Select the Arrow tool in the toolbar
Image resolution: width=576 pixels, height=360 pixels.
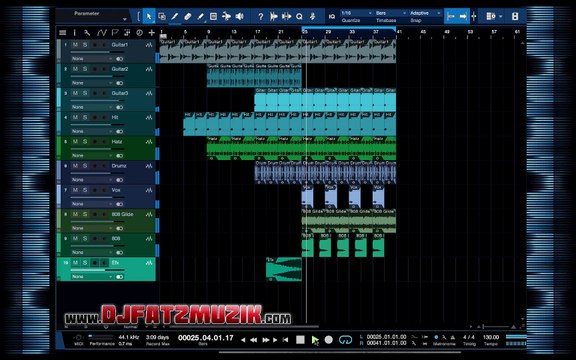[149, 16]
